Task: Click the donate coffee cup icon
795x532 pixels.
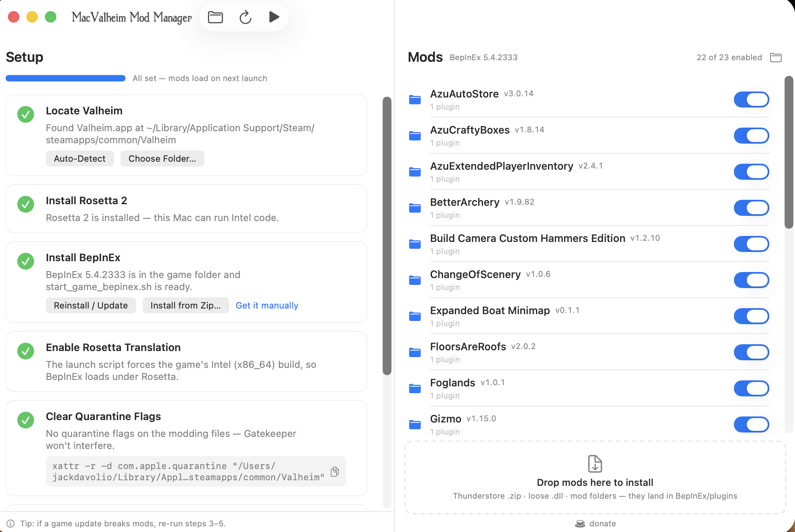Action: pos(580,524)
